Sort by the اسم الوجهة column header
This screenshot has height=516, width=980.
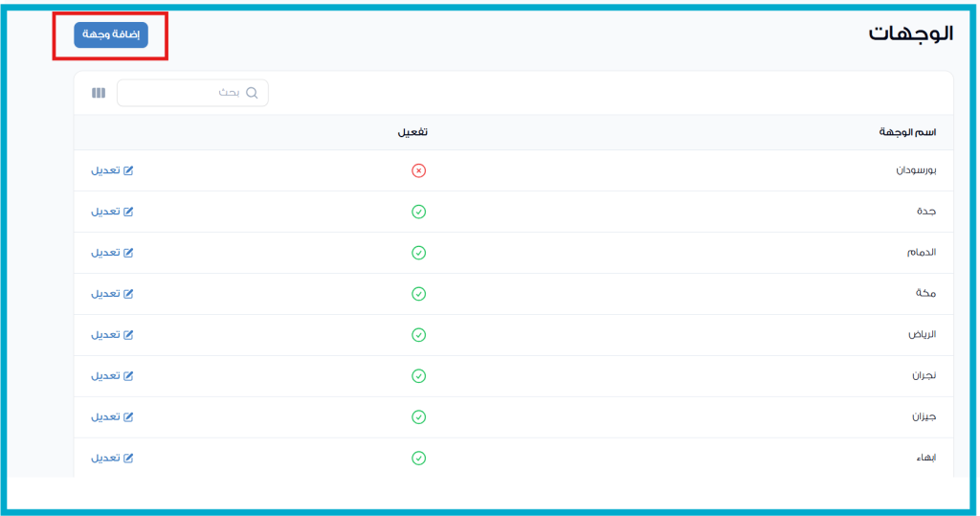(907, 132)
